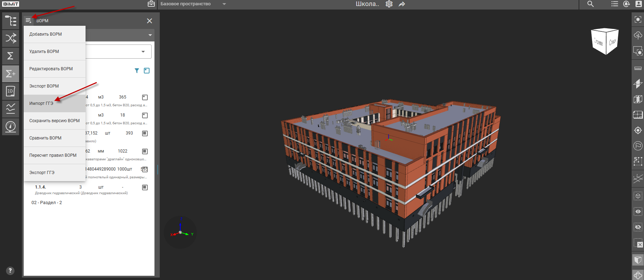Click the view orientation cube
The width and height of the screenshot is (644, 280).
pyautogui.click(x=605, y=41)
